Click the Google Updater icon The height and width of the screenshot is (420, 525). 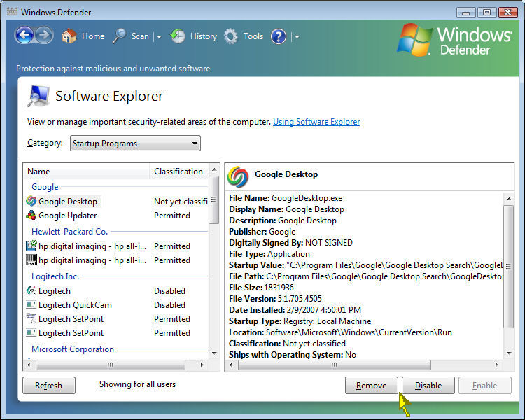pyautogui.click(x=31, y=215)
